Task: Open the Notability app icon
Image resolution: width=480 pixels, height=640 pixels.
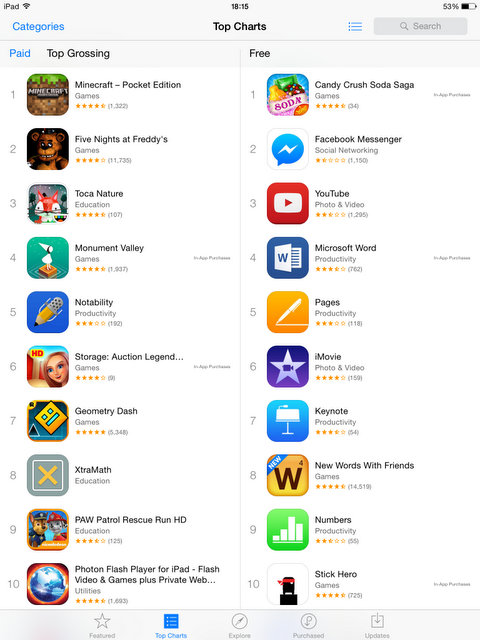Action: [48, 312]
